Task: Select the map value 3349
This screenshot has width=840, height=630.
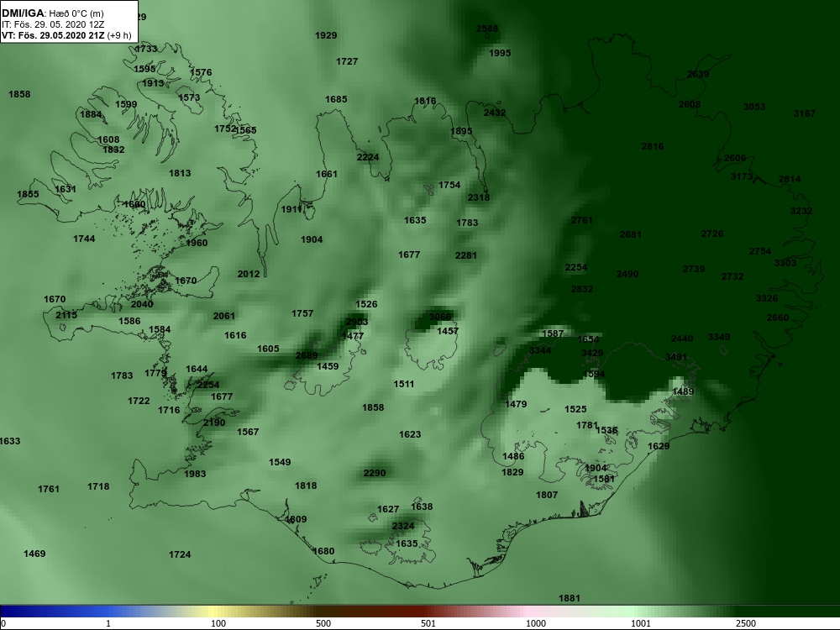Action: coord(719,337)
